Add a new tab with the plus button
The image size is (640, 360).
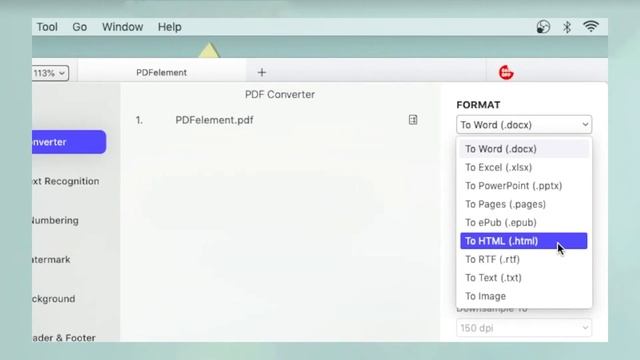[262, 73]
